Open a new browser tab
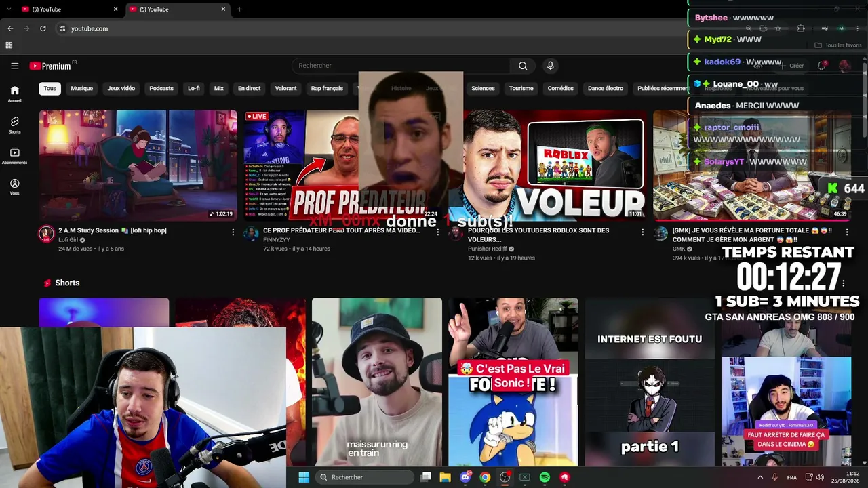The width and height of the screenshot is (868, 488). pyautogui.click(x=239, y=9)
